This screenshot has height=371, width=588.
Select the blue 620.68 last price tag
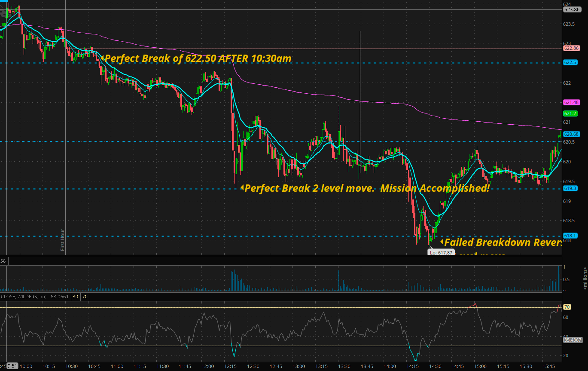571,134
